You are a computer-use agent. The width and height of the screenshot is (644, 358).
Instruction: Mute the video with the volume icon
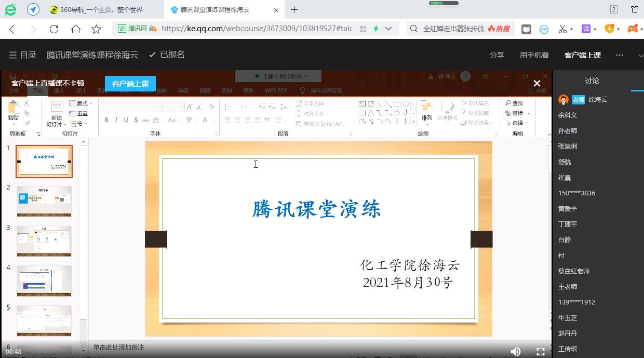tap(515, 352)
